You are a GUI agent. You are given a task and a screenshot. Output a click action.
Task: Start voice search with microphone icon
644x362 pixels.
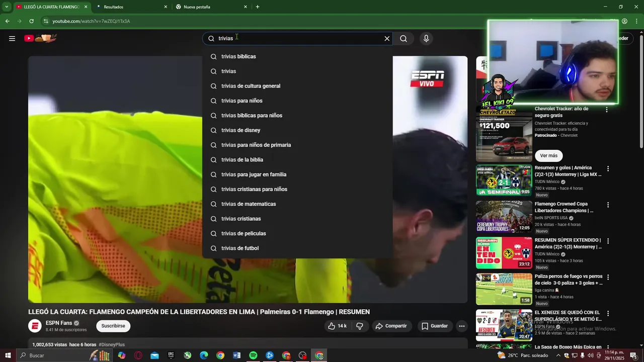(x=426, y=38)
